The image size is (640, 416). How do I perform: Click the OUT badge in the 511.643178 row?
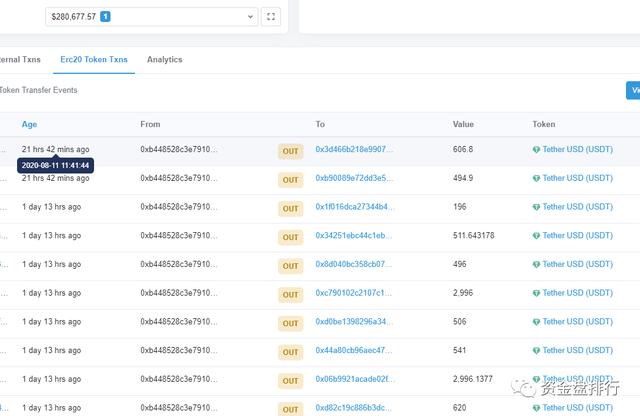click(x=290, y=237)
